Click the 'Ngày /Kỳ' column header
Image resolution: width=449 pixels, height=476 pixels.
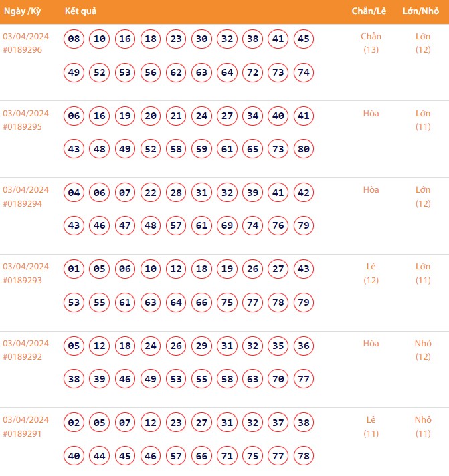[x=22, y=12]
